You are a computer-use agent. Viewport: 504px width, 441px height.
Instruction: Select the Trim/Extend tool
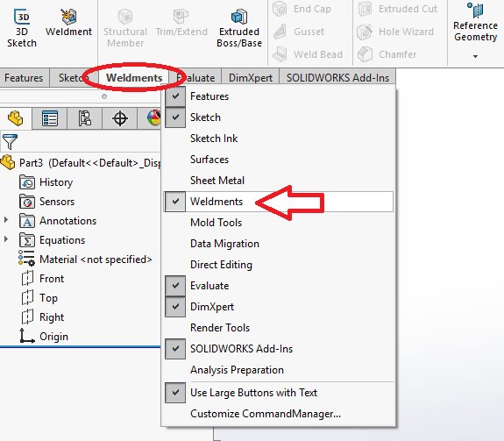tap(181, 23)
